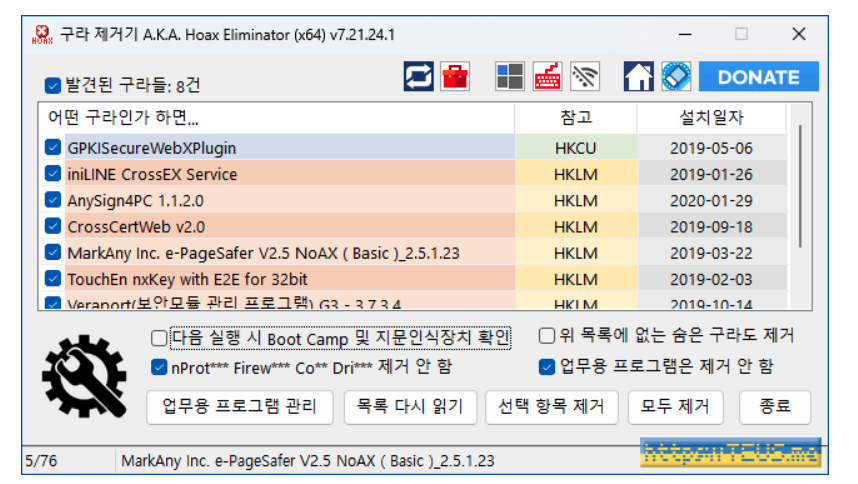Click the gear and wrench icon
Viewport: 858px width, 484px height.
[84, 376]
